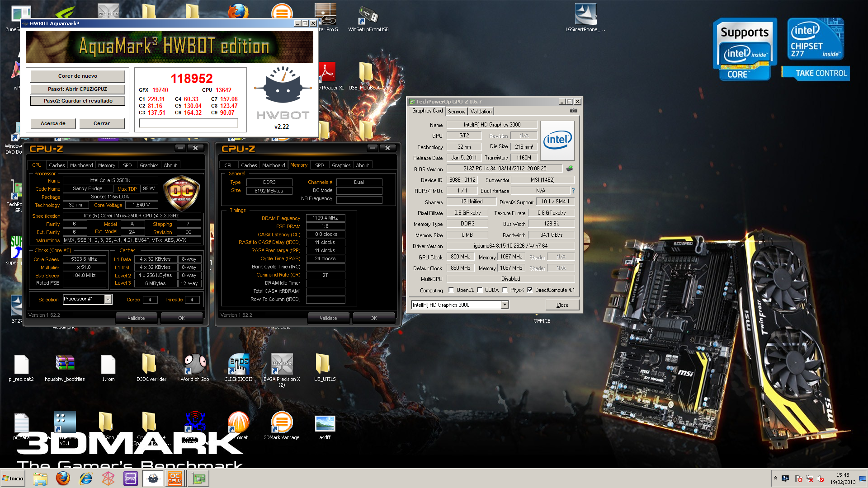This screenshot has width=868, height=488.
Task: Expand hidden system tray icons
Action: point(775,478)
